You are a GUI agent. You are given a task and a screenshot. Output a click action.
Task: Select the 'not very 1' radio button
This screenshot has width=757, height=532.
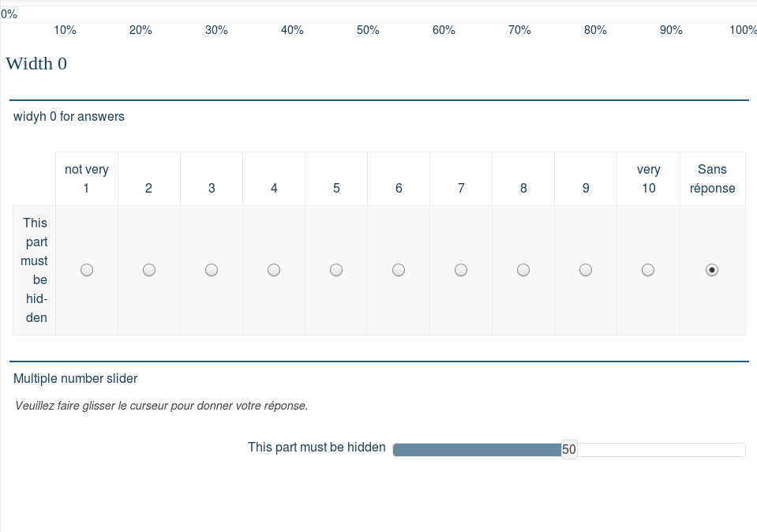pos(87,270)
